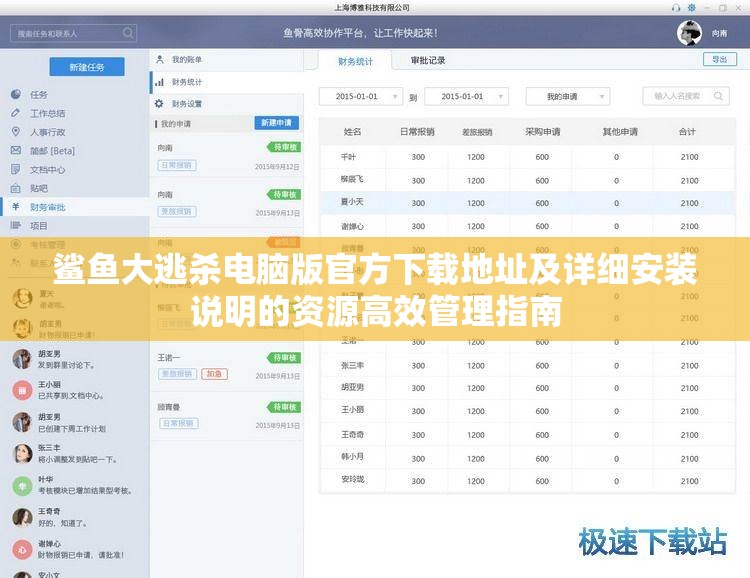This screenshot has height=578, width=750.
Task: Select the 财务统计 bar chart icon
Action: coord(160,82)
